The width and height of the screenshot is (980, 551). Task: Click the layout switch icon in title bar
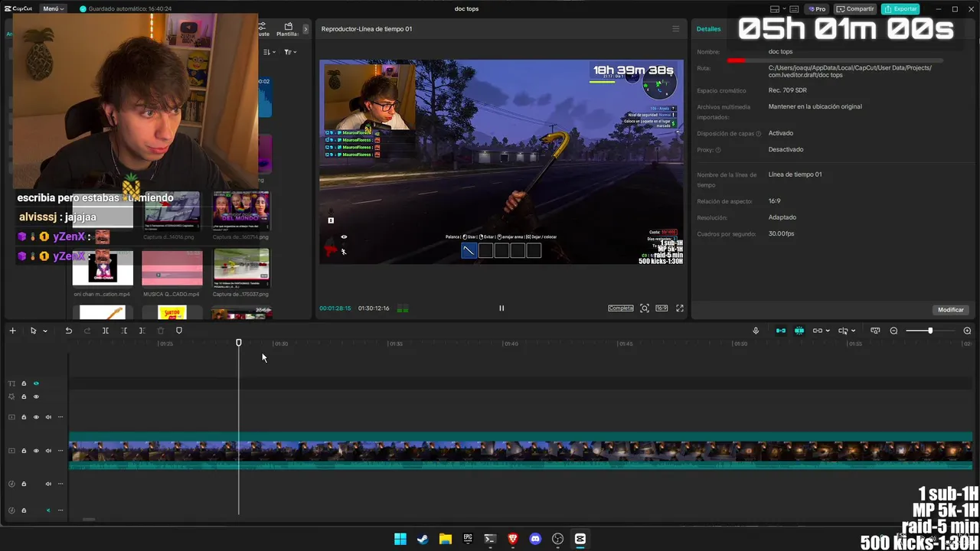click(x=776, y=9)
